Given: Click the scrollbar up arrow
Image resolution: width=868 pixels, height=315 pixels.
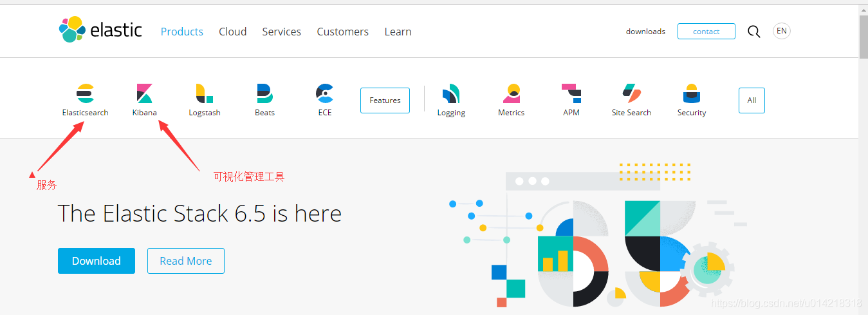Looking at the screenshot, I should pos(863,9).
